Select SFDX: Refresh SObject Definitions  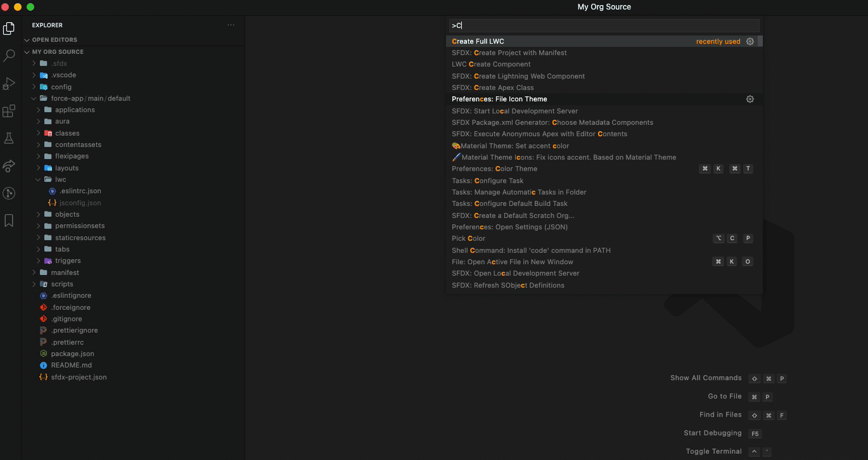click(602, 285)
